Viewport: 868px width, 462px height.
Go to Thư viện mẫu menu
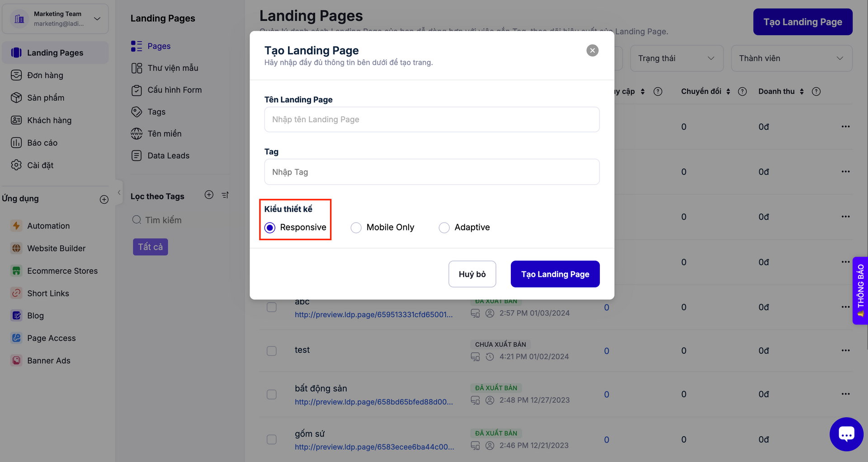172,68
